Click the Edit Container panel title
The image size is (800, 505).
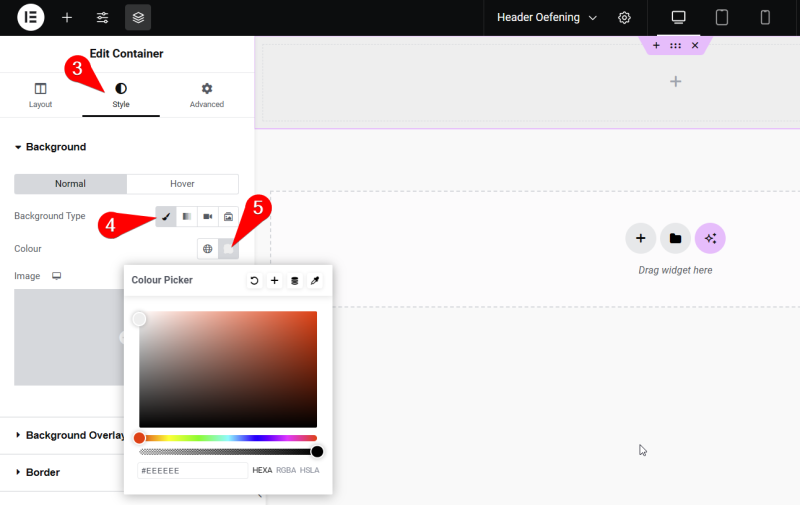pos(127,54)
